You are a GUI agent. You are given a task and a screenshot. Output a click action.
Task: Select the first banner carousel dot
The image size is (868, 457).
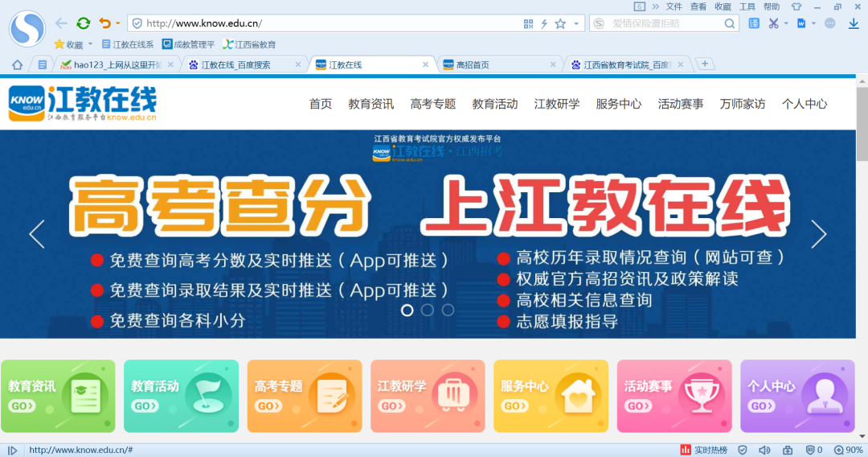[x=407, y=311]
